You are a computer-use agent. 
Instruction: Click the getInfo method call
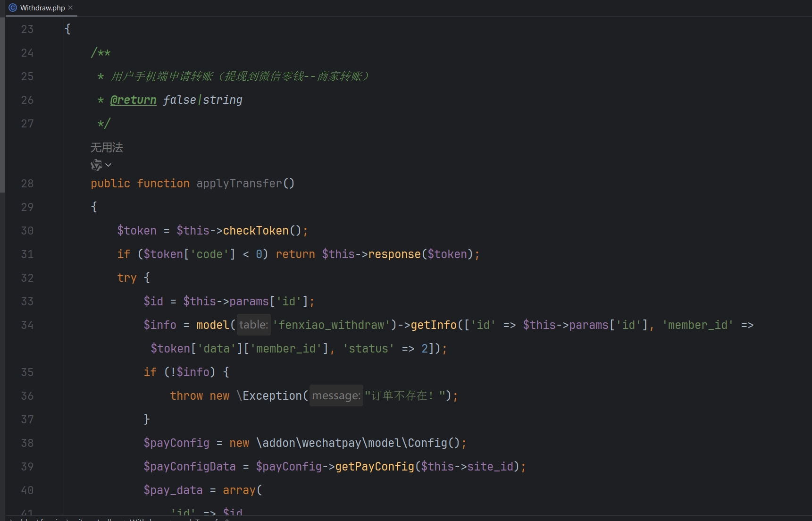(x=433, y=325)
